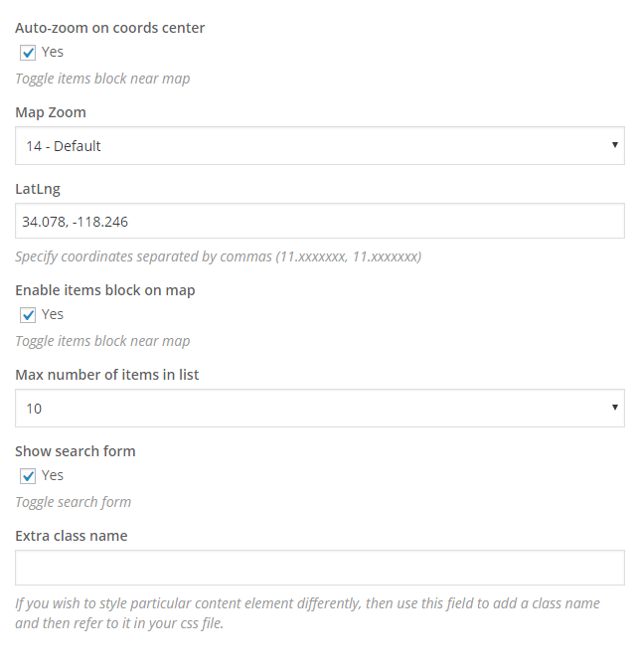
Task: Disable the Show search form checkbox
Action: (x=28, y=476)
